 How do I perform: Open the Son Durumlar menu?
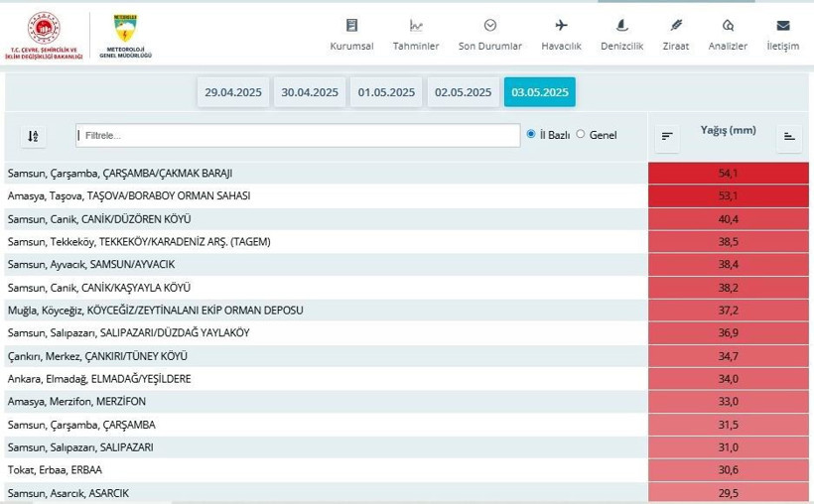[x=489, y=35]
